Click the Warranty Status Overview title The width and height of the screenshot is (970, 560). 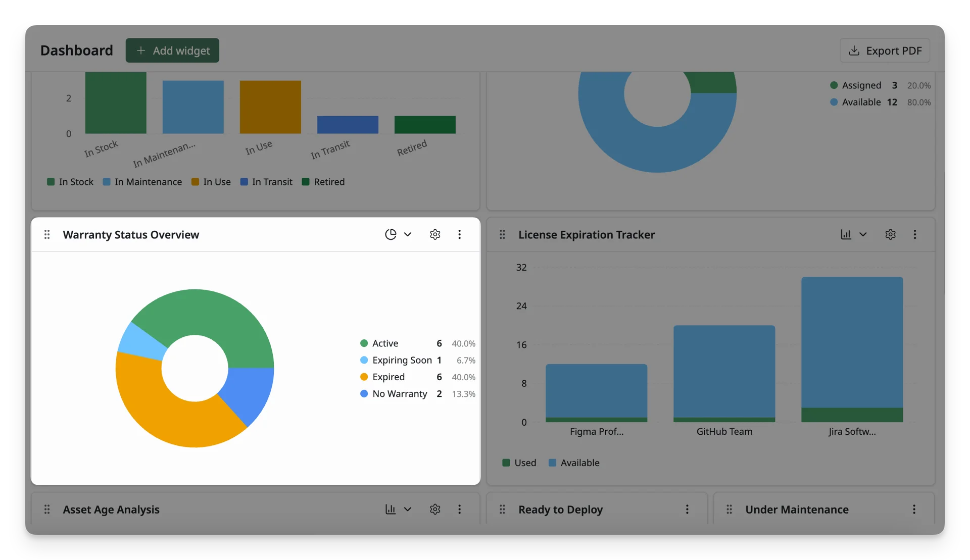pos(131,234)
